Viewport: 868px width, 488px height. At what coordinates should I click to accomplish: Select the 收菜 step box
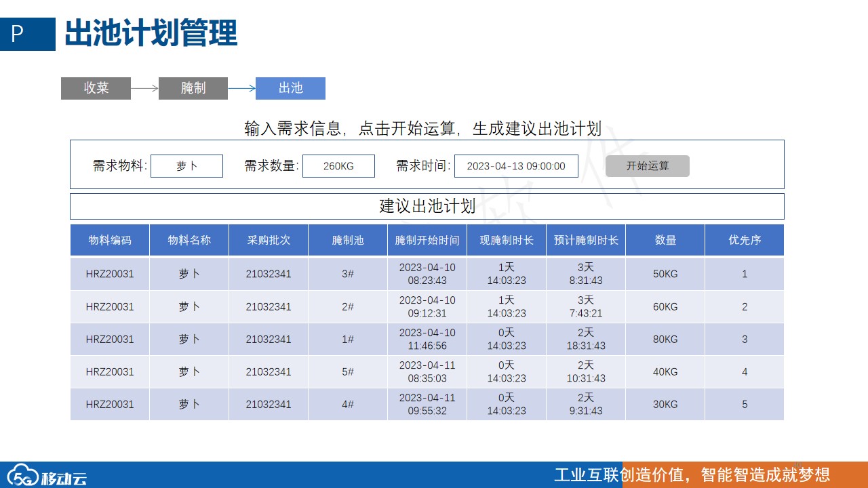(96, 88)
